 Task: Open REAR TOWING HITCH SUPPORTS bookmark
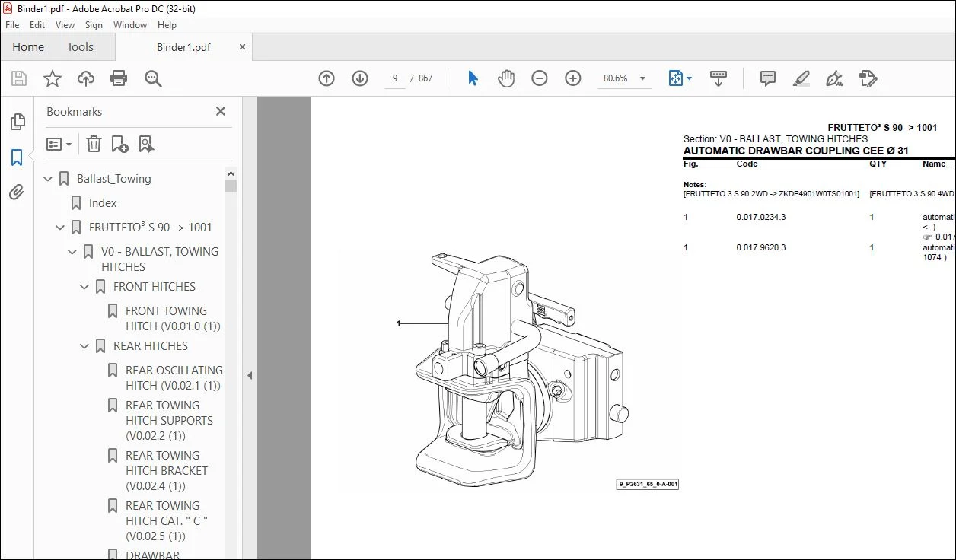tap(169, 421)
